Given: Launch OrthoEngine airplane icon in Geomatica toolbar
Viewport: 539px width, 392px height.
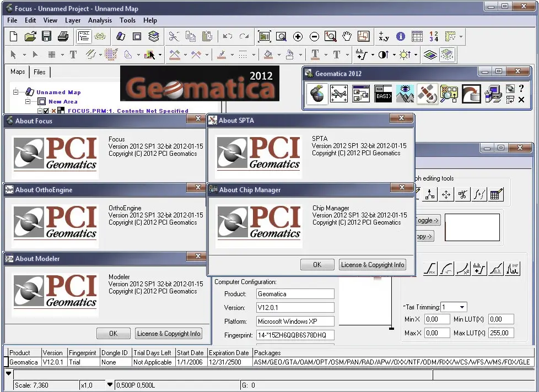Looking at the screenshot, I should coord(338,94).
